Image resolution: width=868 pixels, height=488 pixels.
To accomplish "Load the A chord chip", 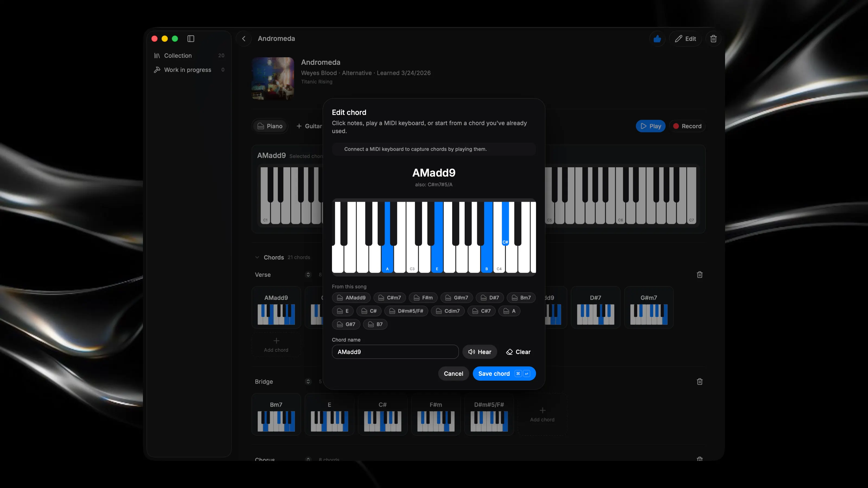I will click(x=509, y=311).
